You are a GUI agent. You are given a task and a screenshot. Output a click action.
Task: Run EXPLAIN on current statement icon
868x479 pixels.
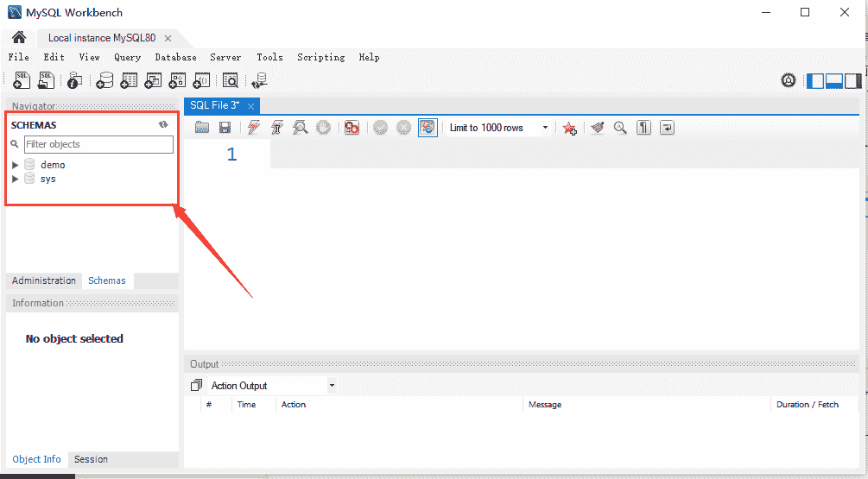pos(300,128)
